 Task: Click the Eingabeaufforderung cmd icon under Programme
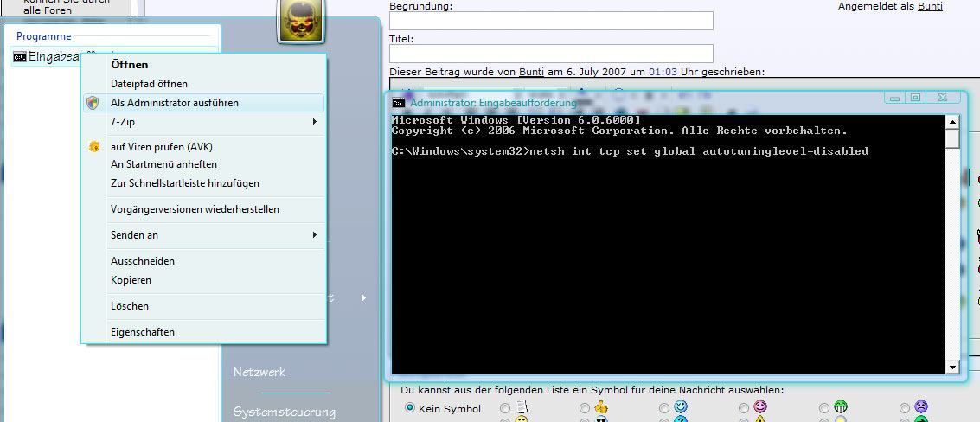click(19, 57)
